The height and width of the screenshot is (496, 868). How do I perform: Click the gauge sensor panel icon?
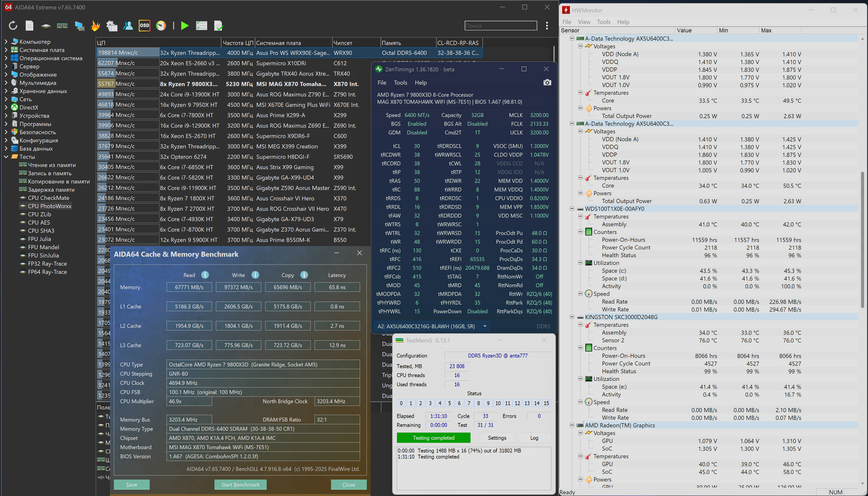(161, 26)
